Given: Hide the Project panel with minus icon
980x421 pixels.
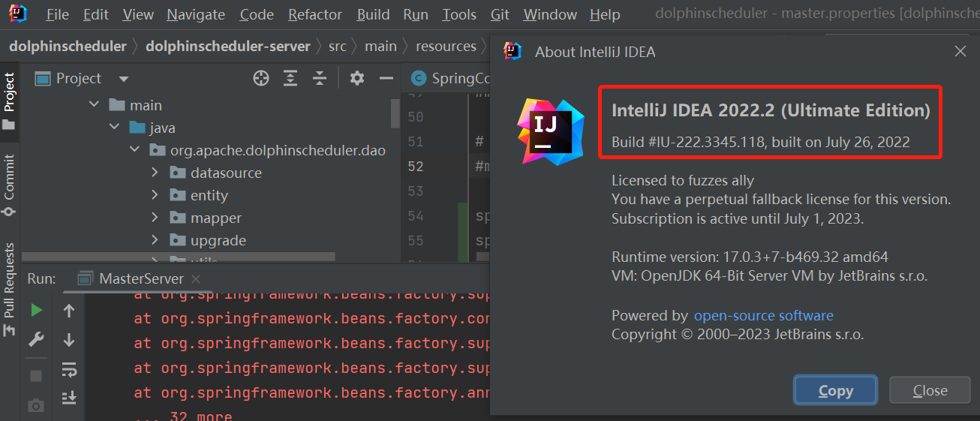Looking at the screenshot, I should click(x=386, y=78).
